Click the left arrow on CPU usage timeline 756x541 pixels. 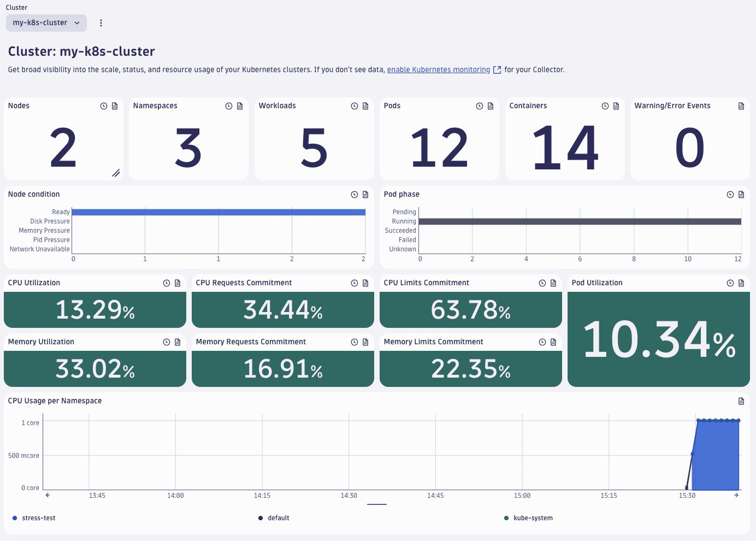48,495
